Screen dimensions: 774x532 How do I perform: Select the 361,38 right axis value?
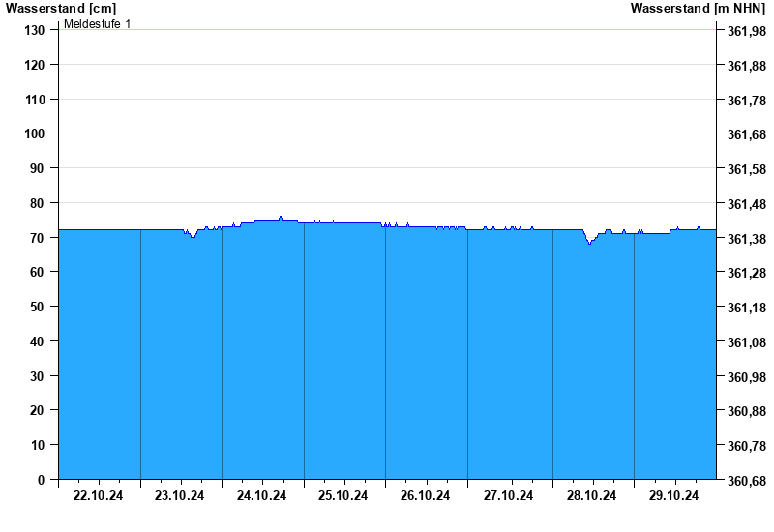[746, 239]
